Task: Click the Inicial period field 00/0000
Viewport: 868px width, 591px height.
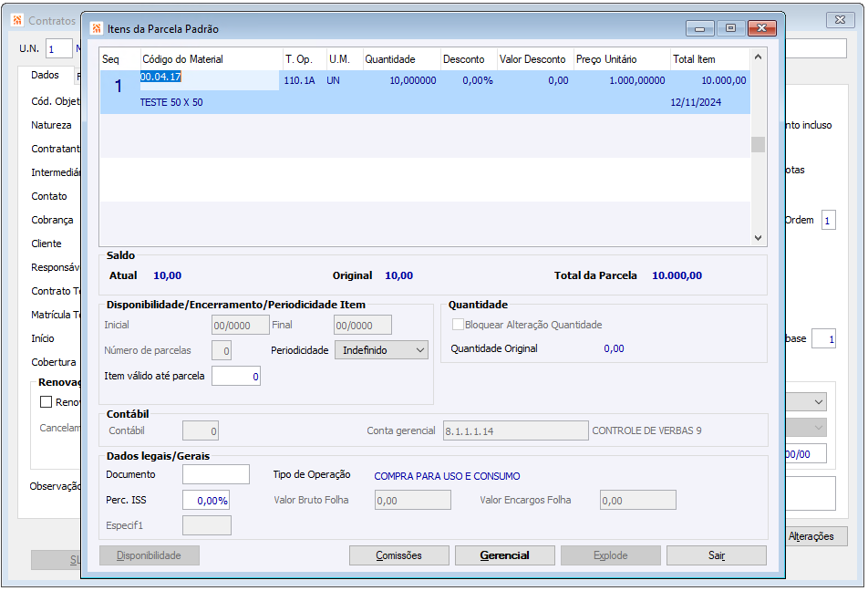Action: pyautogui.click(x=241, y=325)
